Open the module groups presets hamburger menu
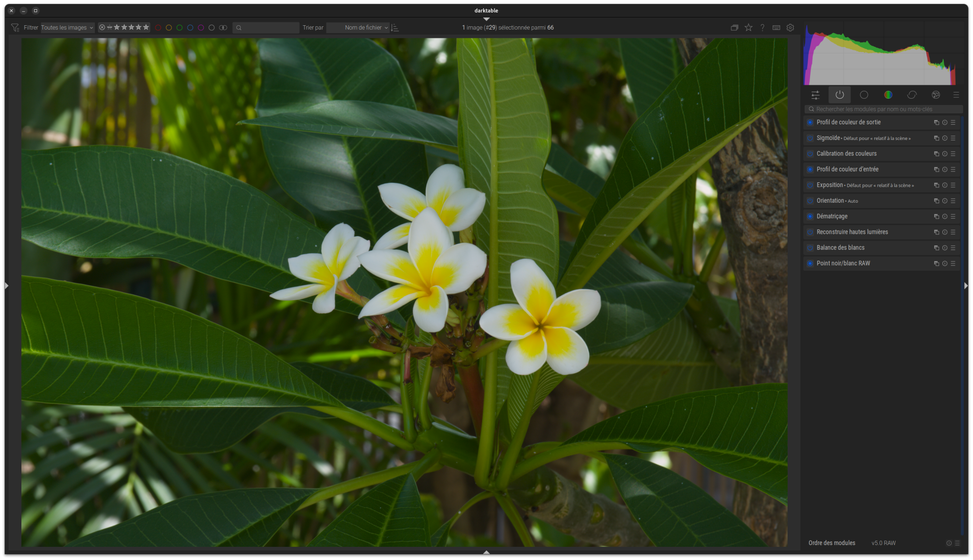The image size is (973, 560). pyautogui.click(x=956, y=95)
